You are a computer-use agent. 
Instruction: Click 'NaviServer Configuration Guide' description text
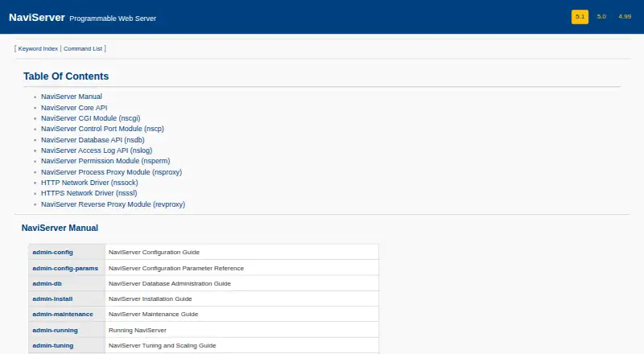point(154,252)
